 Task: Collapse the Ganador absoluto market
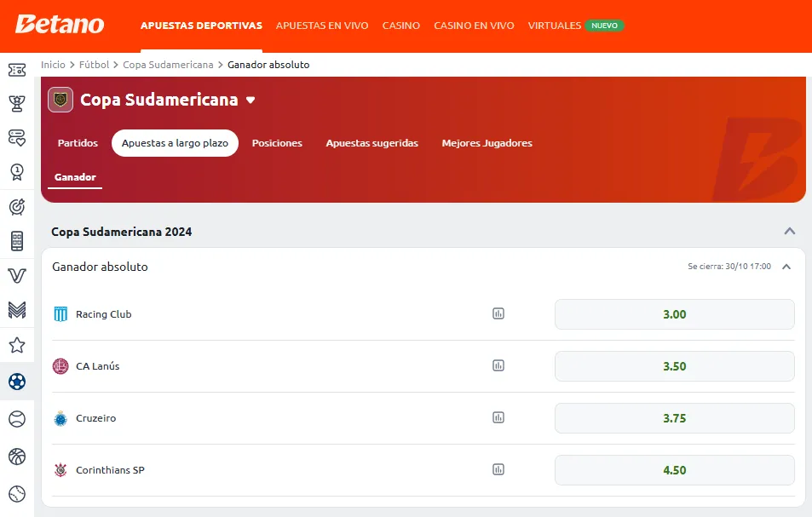tap(786, 267)
